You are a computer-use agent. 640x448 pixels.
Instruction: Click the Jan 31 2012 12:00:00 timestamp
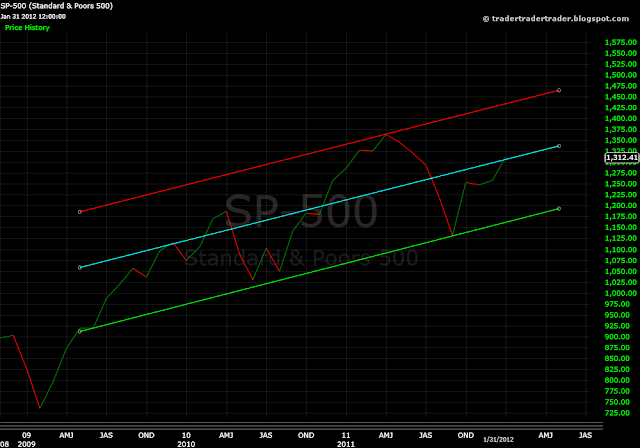(33, 17)
